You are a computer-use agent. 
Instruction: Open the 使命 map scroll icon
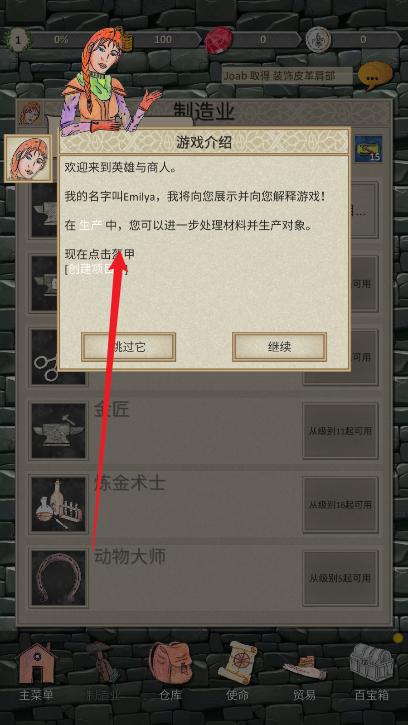click(237, 663)
